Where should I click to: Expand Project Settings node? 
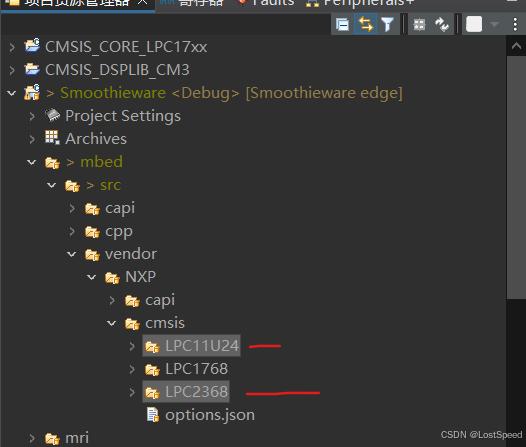(32, 116)
